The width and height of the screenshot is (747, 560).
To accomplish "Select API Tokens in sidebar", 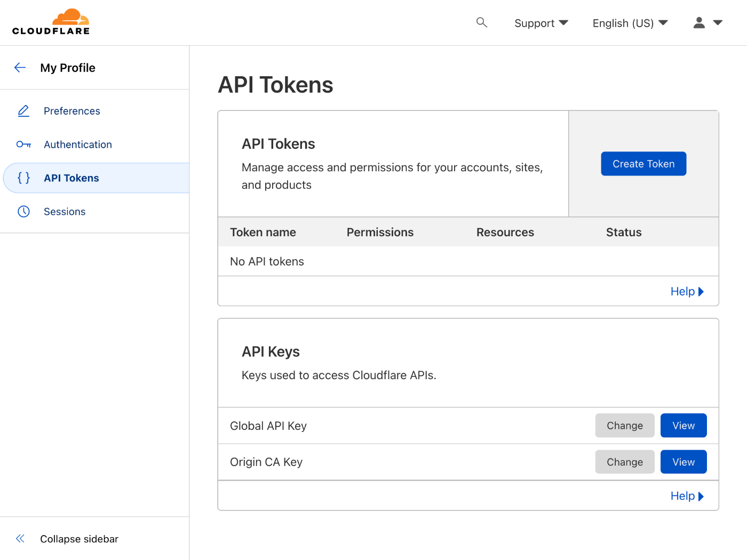I will tap(96, 178).
